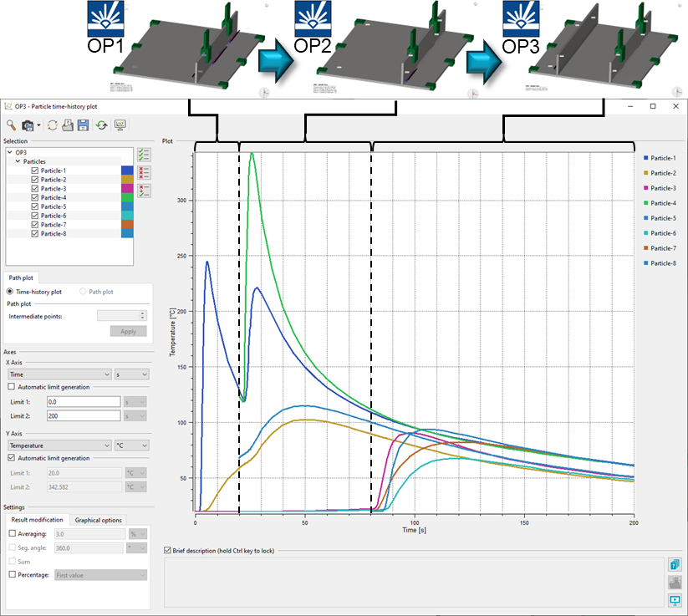Click the grey middle description panel icon
Image resolution: width=688 pixels, height=616 pixels.
tap(675, 583)
